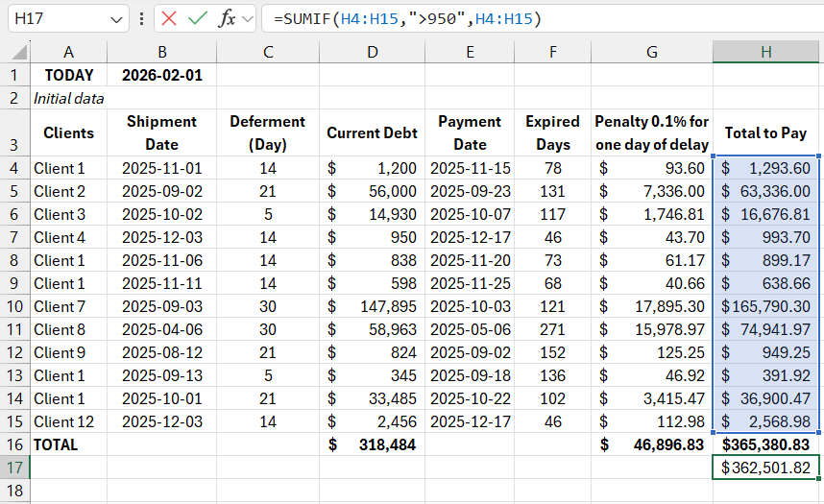Select column G header
This screenshot has width=824, height=504.
pos(652,52)
